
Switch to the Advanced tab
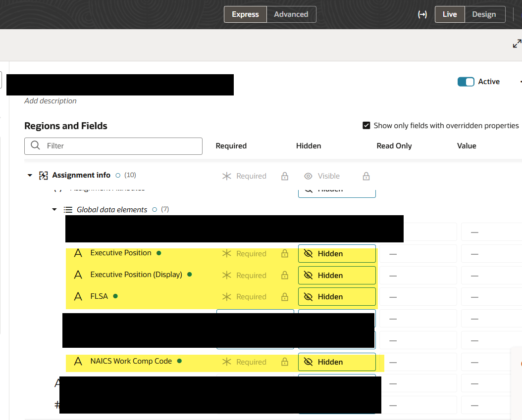291,14
